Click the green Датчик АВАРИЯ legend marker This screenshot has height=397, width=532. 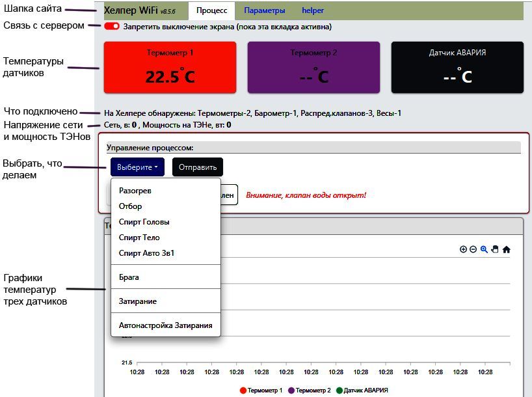coord(339,390)
